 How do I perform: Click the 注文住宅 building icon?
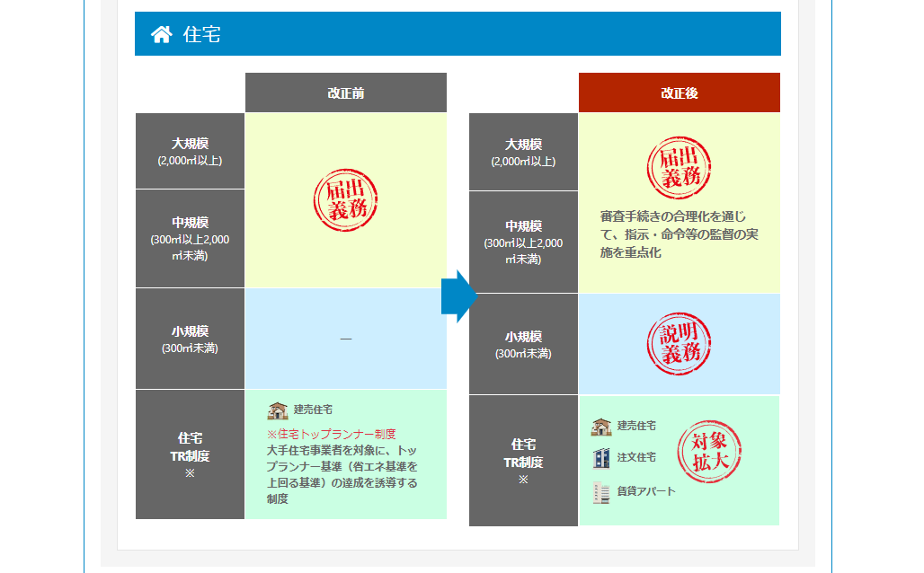pyautogui.click(x=601, y=458)
